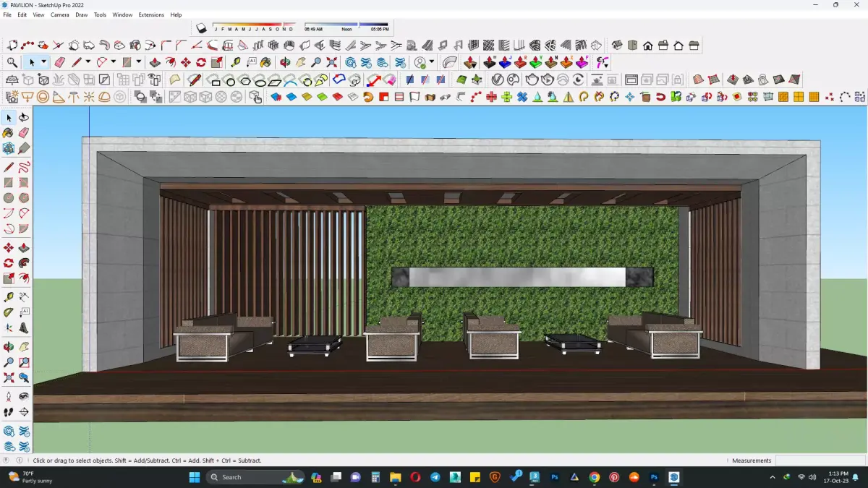Open the Tools menu

coord(100,14)
